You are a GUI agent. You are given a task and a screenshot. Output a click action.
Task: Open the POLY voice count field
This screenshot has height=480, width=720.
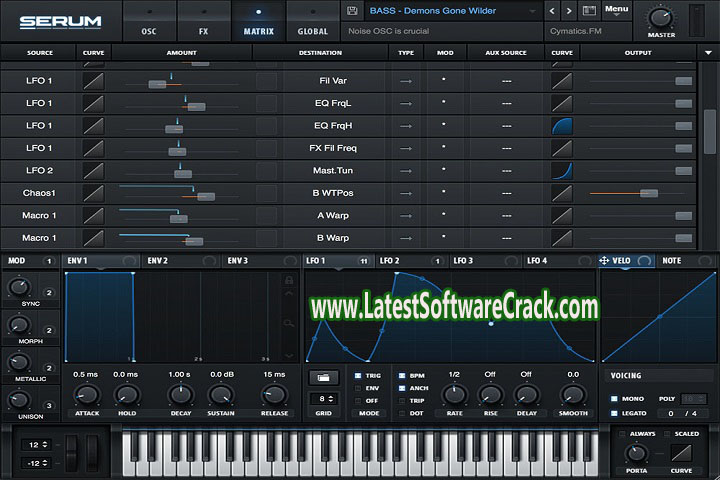(x=693, y=399)
